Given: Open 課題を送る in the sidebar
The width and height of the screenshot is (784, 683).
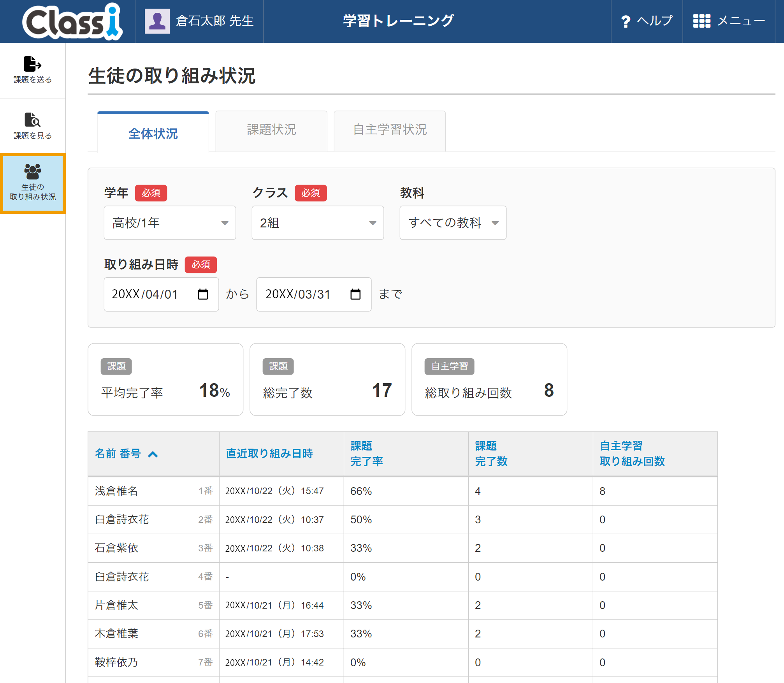Looking at the screenshot, I should pyautogui.click(x=33, y=70).
